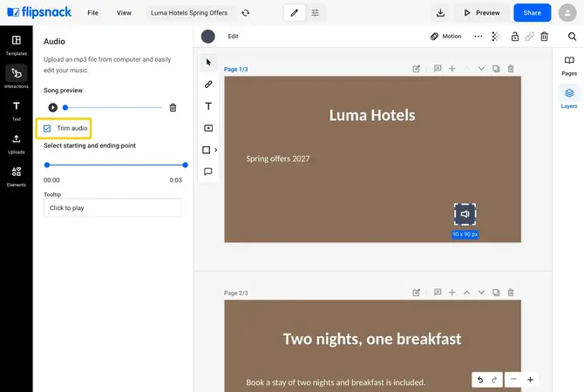The image size is (584, 392).
Task: Undo the last action
Action: pyautogui.click(x=480, y=380)
